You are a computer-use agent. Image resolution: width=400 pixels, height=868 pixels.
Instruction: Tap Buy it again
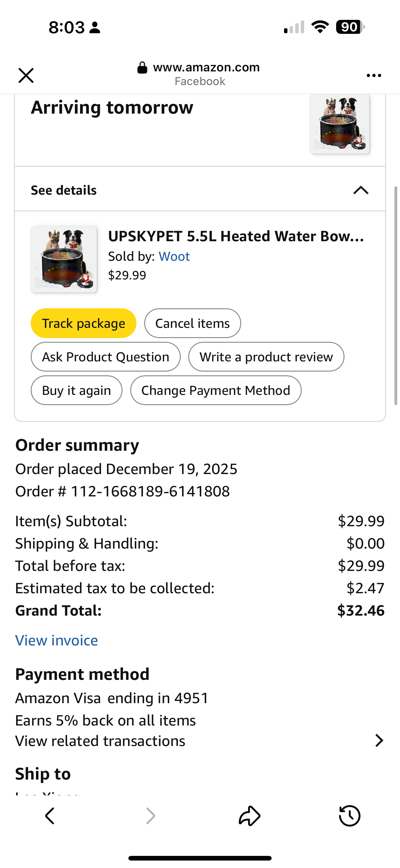76,390
